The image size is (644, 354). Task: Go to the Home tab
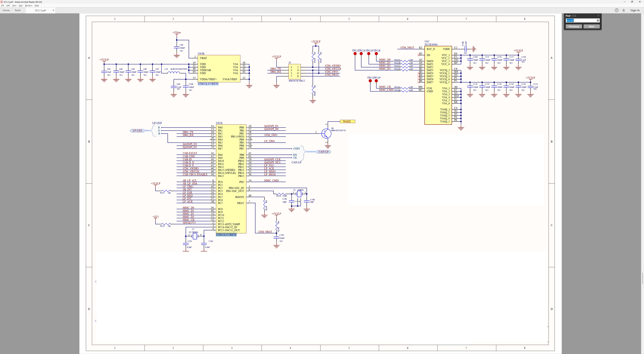point(6,10)
